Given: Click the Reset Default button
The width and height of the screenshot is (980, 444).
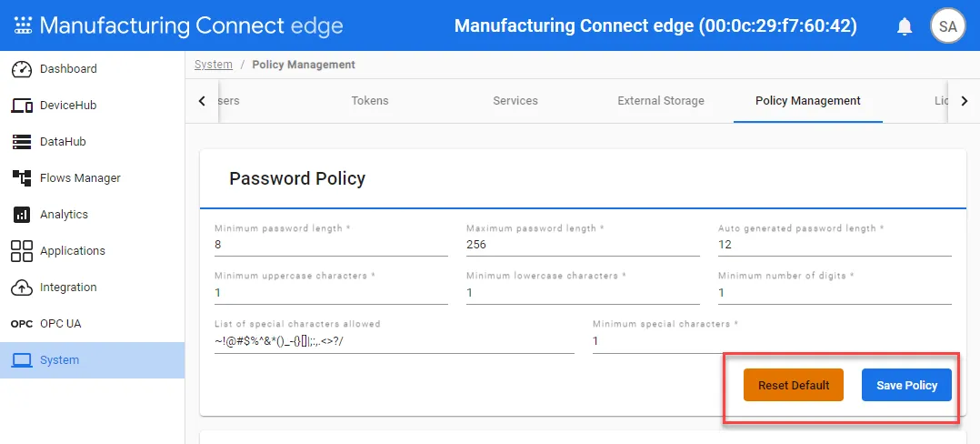Looking at the screenshot, I should pyautogui.click(x=793, y=385).
